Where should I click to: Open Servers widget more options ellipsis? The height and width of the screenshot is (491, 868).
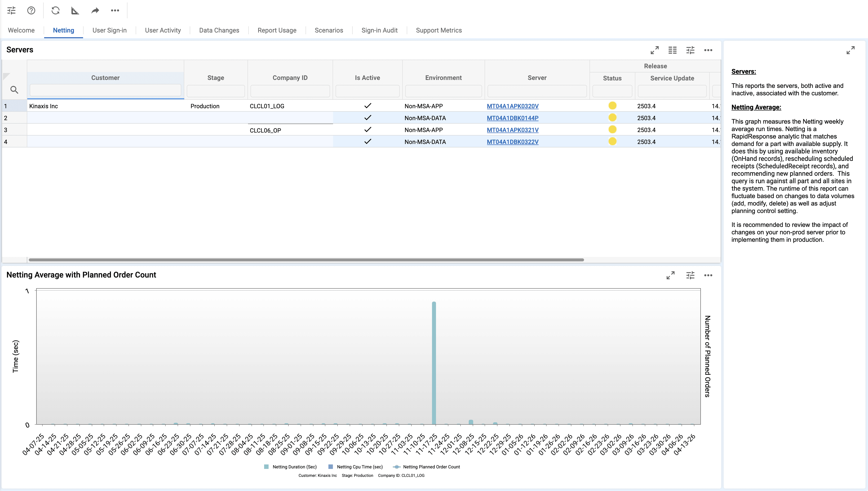tap(708, 50)
